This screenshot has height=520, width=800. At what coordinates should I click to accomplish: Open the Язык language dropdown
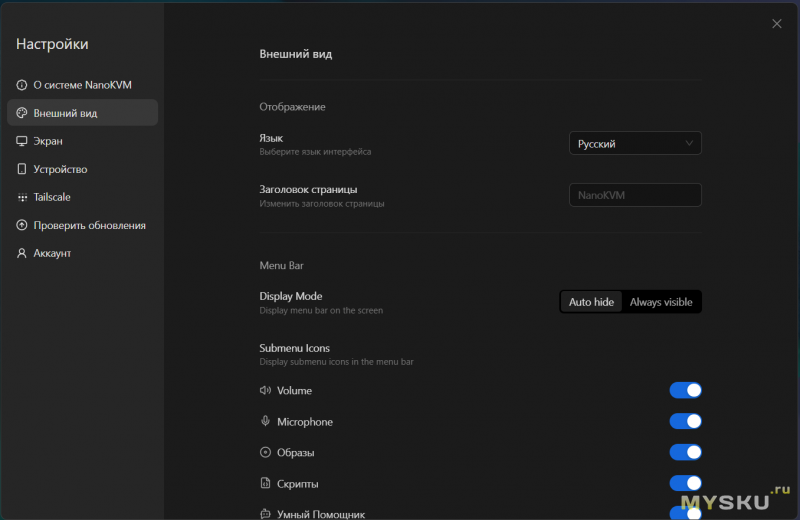point(635,144)
